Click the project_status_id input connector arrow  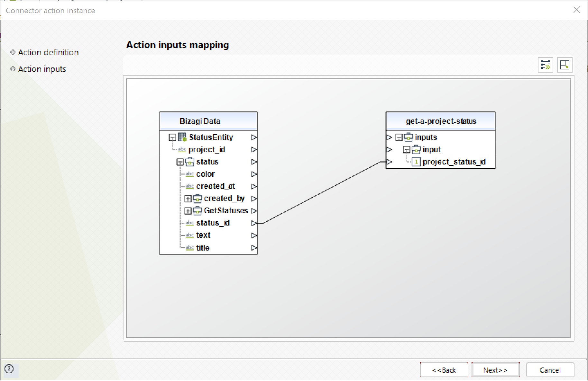tap(389, 162)
